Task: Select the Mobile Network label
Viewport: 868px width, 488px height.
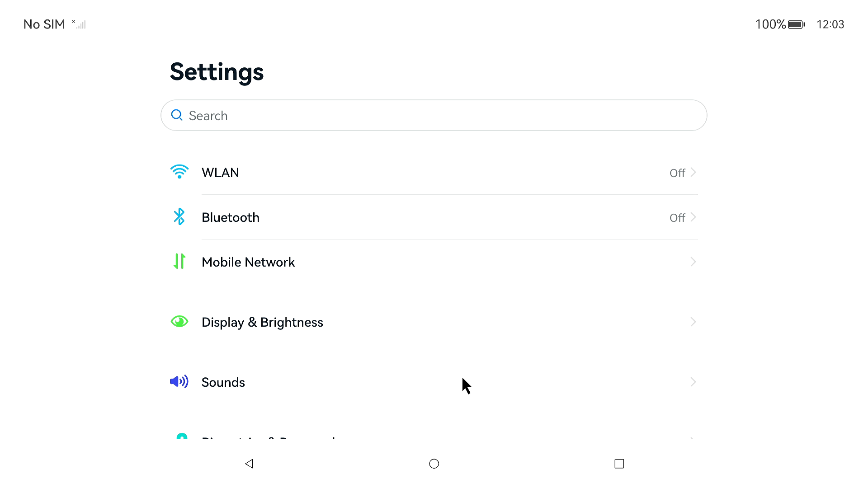Action: pyautogui.click(x=248, y=262)
